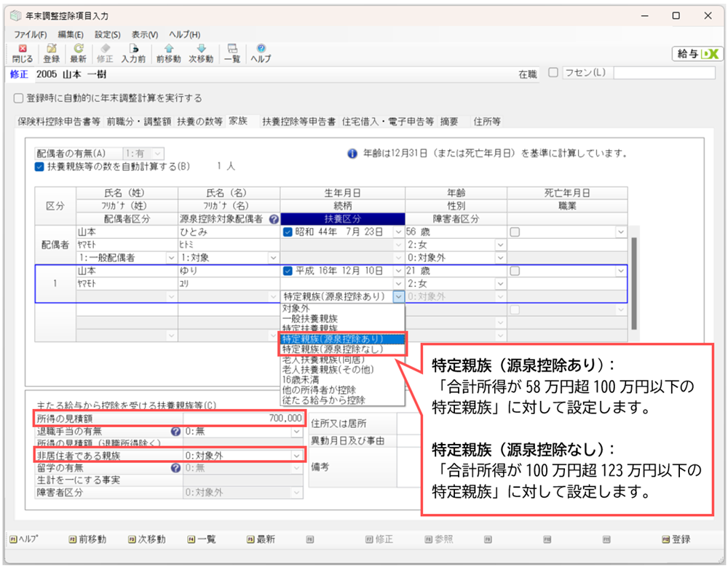The height and width of the screenshot is (567, 728).
Task: Refresh with the 最新 toolbar icon
Action: click(78, 53)
